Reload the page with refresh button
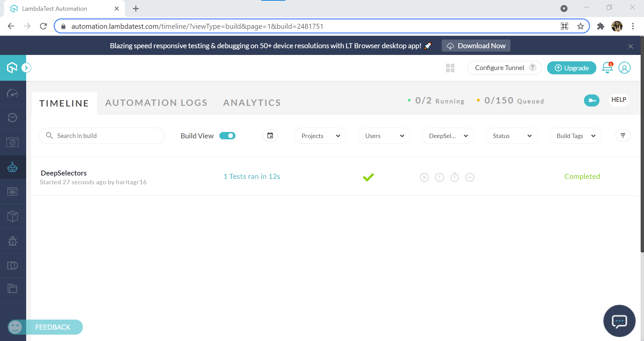 tap(43, 26)
